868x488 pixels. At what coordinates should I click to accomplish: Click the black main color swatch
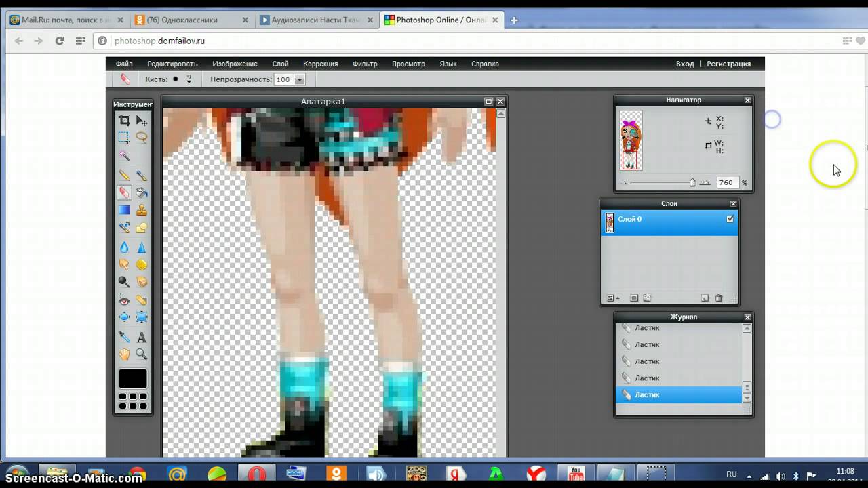[133, 378]
